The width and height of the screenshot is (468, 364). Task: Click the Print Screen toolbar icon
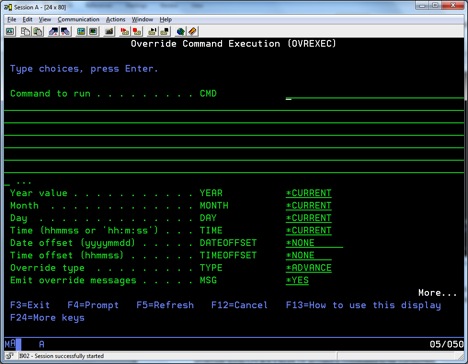click(x=10, y=32)
